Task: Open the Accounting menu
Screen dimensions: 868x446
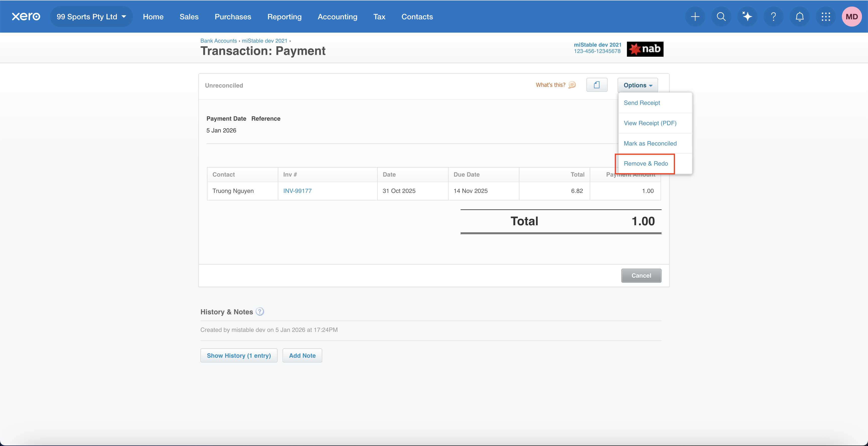Action: click(337, 17)
